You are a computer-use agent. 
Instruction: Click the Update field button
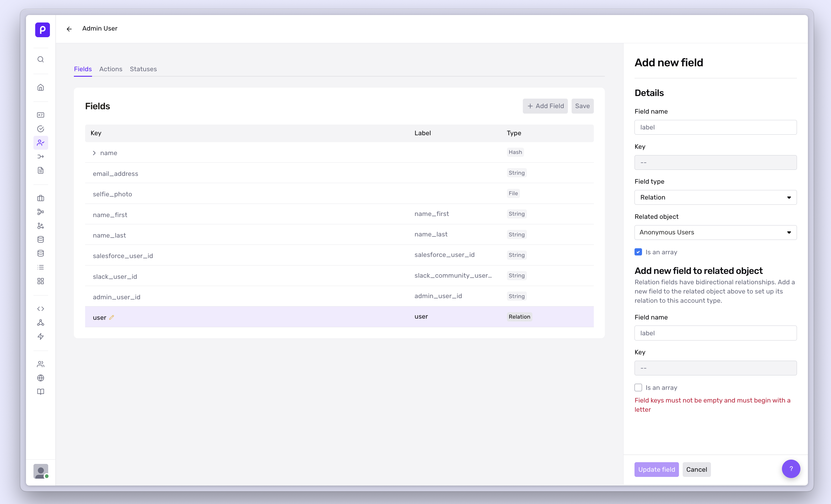tap(656, 469)
